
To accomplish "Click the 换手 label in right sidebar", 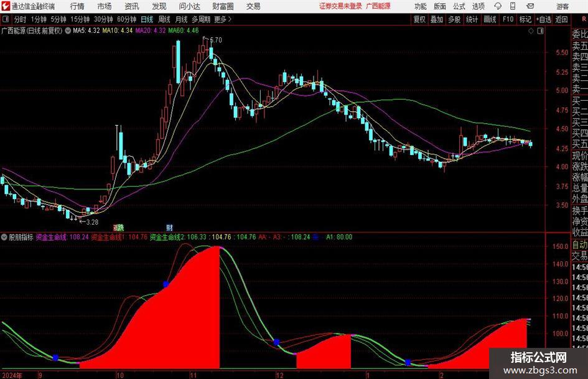I will coord(580,210).
